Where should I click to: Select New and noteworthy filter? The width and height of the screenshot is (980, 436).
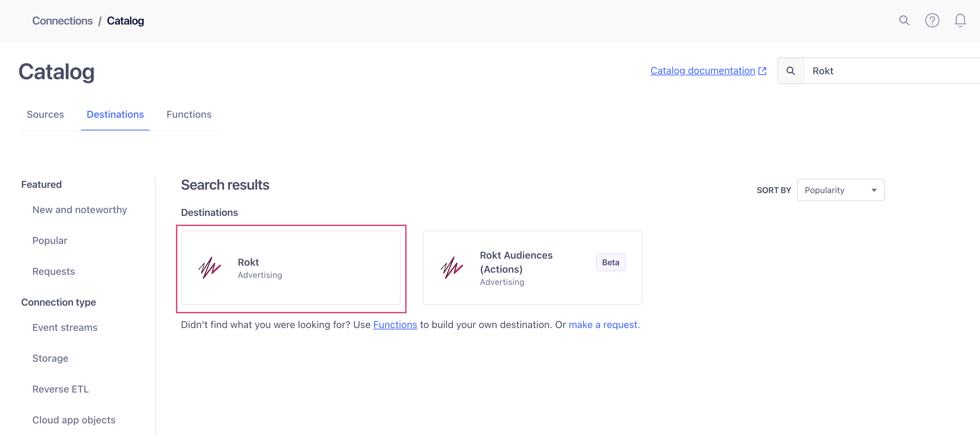pos(80,210)
